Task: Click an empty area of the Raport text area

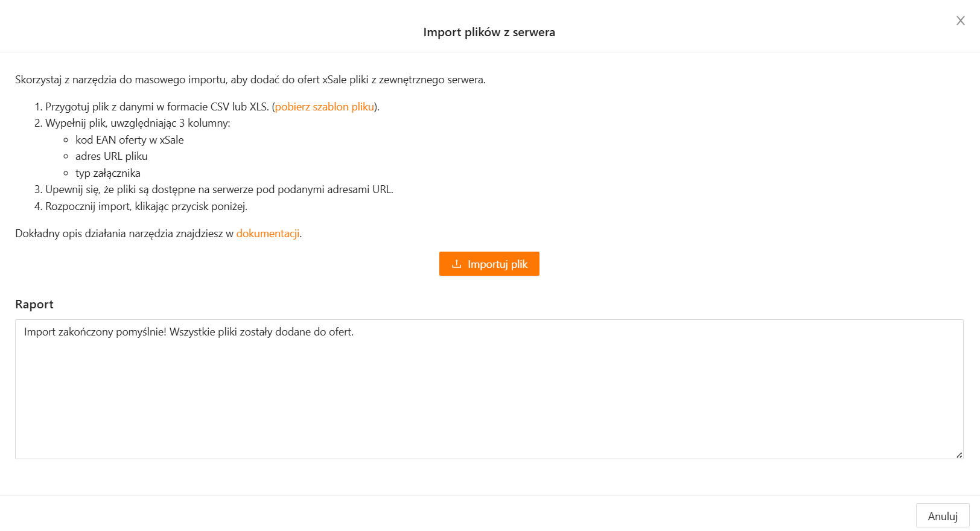Action: [x=489, y=398]
